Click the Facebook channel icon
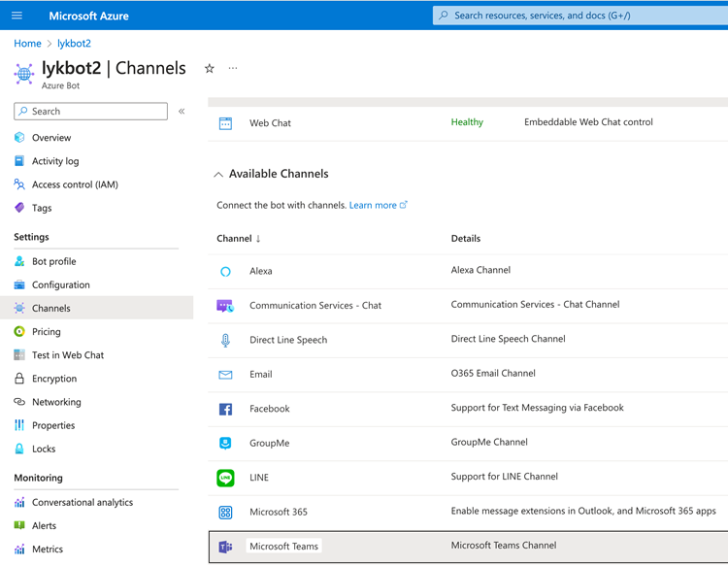 pyautogui.click(x=225, y=409)
